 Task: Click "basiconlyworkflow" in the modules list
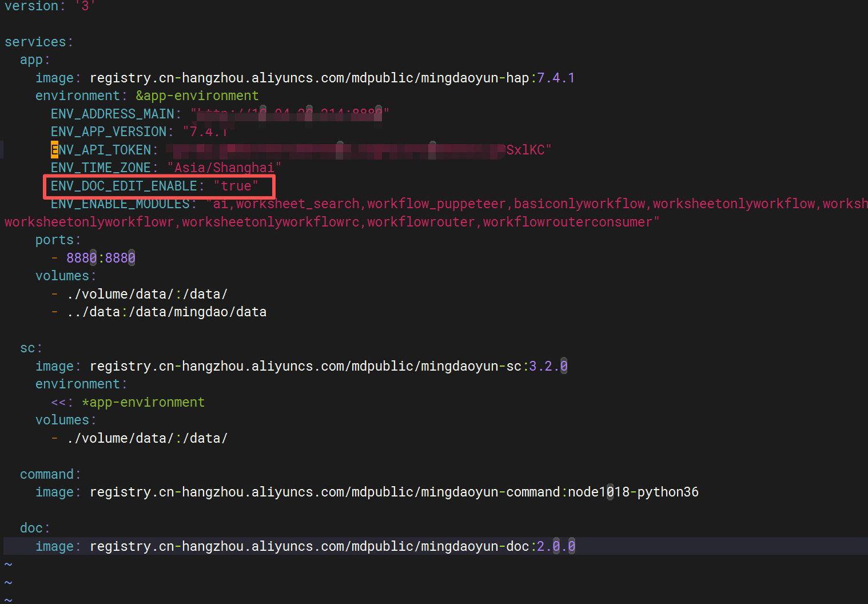[x=580, y=204]
